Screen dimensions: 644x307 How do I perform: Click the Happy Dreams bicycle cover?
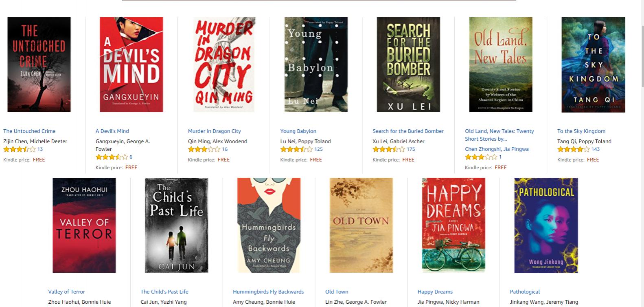tap(453, 225)
